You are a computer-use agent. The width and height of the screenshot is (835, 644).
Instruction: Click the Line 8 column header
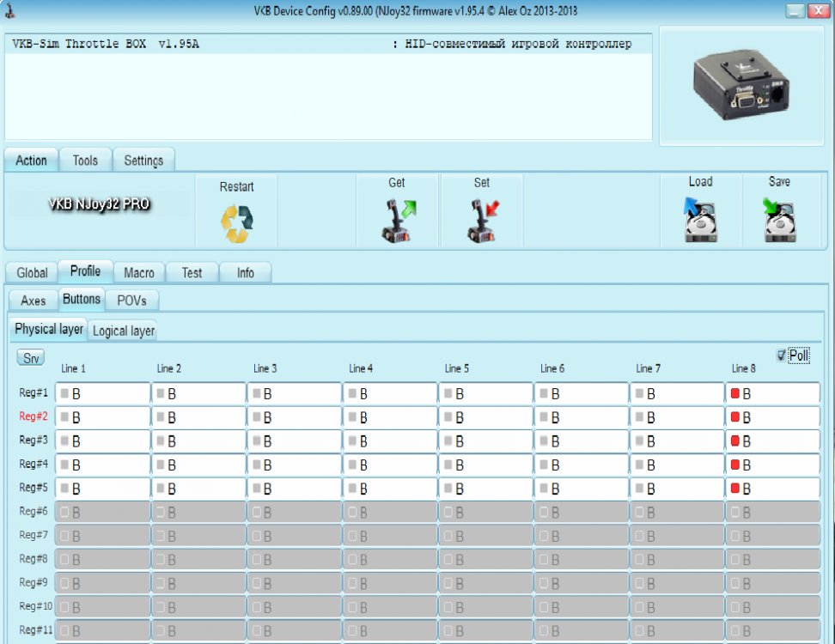pyautogui.click(x=744, y=368)
